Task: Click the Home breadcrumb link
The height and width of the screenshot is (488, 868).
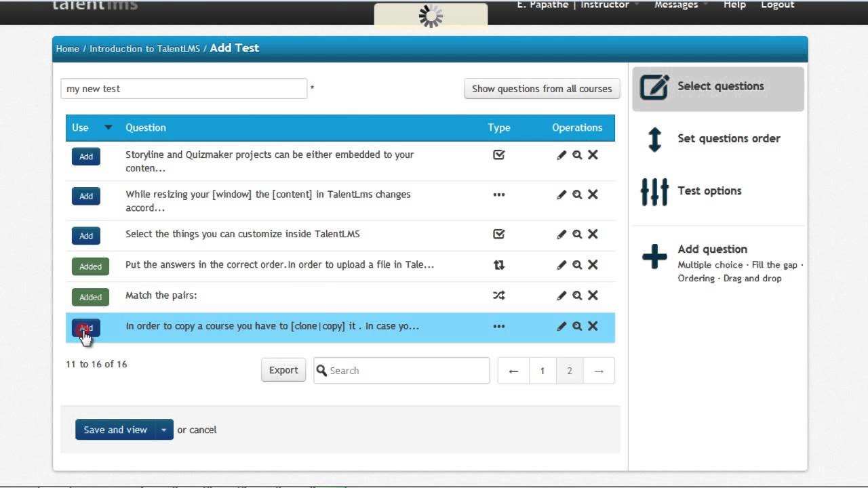Action: point(68,49)
